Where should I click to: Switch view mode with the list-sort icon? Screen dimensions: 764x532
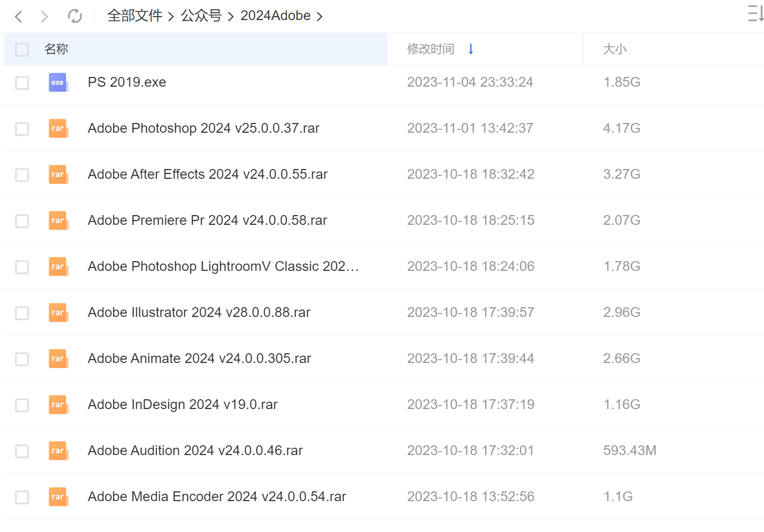(x=755, y=13)
